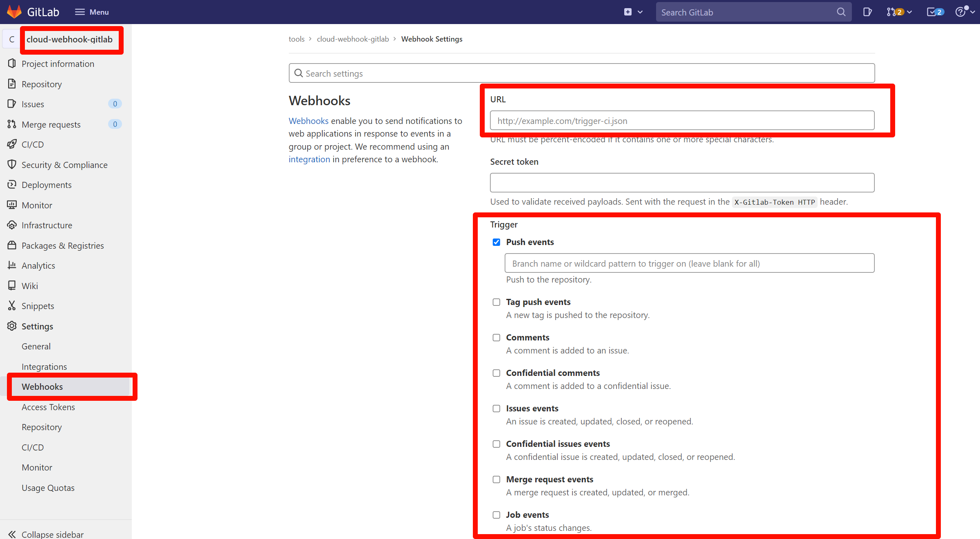Image resolution: width=980 pixels, height=539 pixels.
Task: Click the Collapse sidebar label
Action: 52,534
